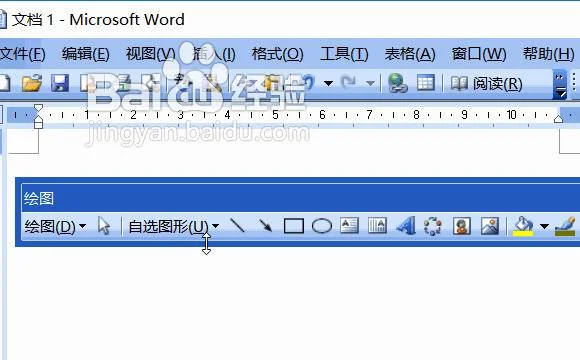Open the 格式(O) menu
This screenshot has height=360, width=580.
277,54
